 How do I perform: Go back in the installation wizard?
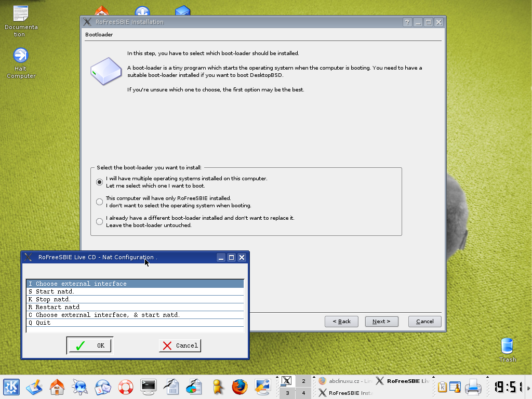point(341,321)
